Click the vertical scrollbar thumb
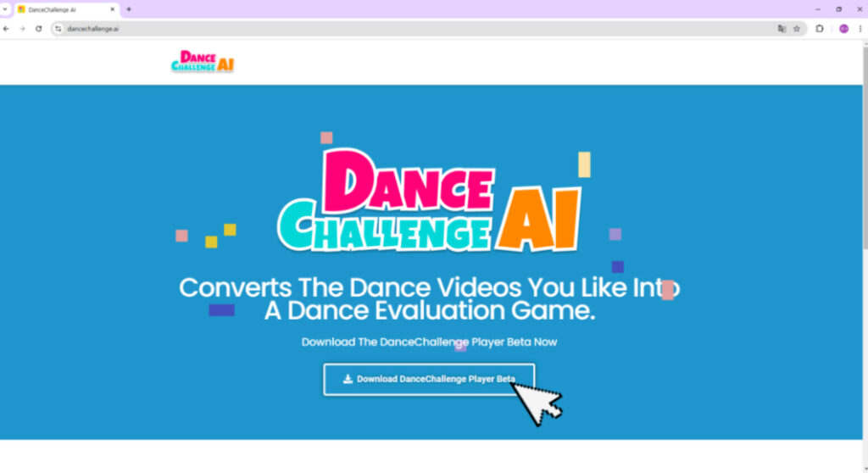This screenshot has width=868, height=473. click(x=865, y=148)
